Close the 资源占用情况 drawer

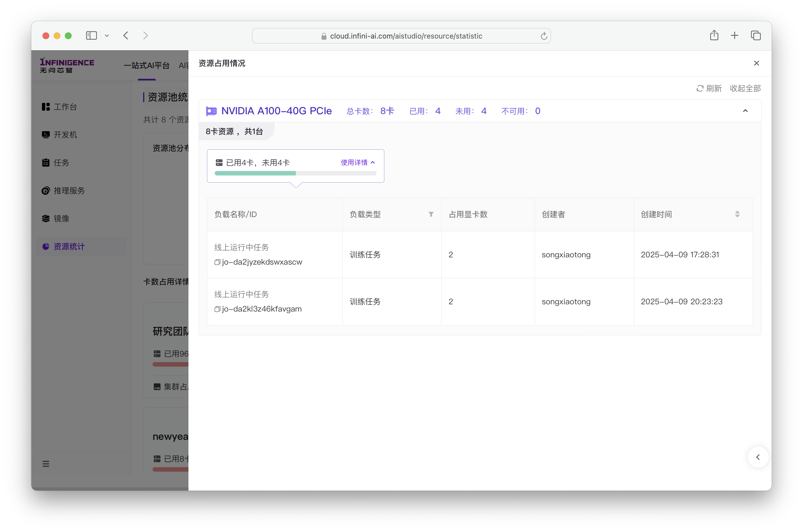point(756,63)
